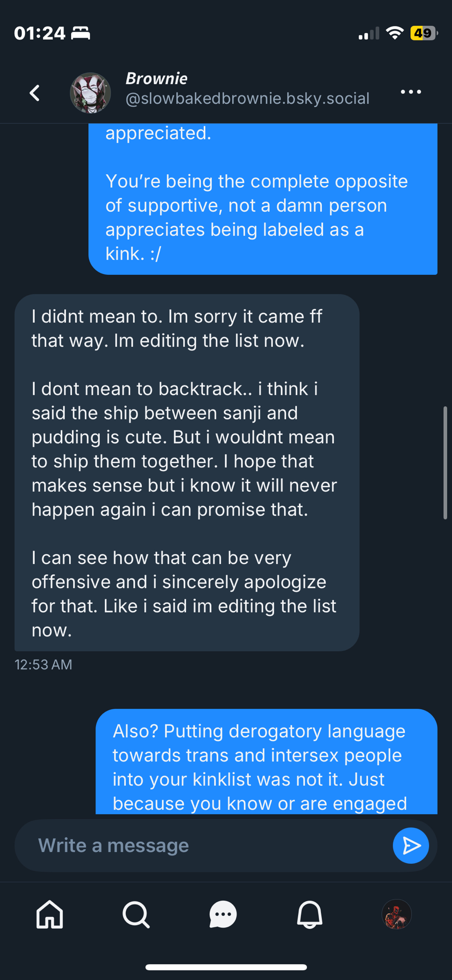Image resolution: width=452 pixels, height=980 pixels.
Task: Tap the gray message about editing the list
Action: (x=187, y=472)
